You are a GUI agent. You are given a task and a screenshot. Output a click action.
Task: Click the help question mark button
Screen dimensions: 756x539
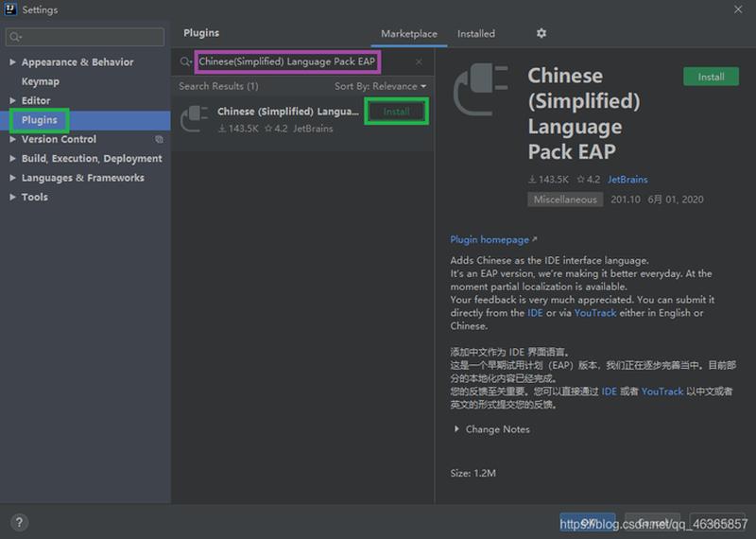19,522
